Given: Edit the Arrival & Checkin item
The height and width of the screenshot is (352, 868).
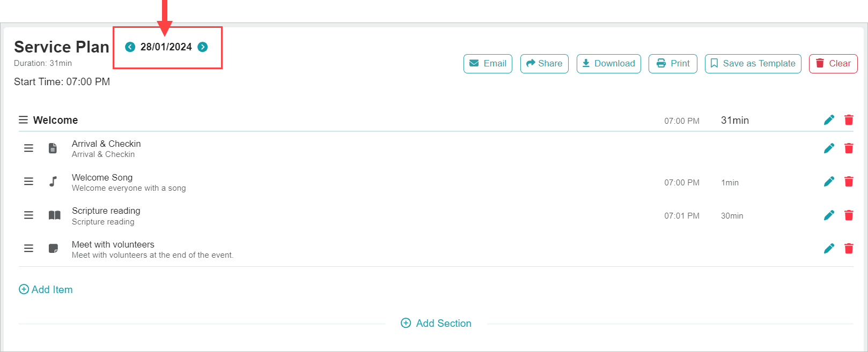Looking at the screenshot, I should (829, 148).
